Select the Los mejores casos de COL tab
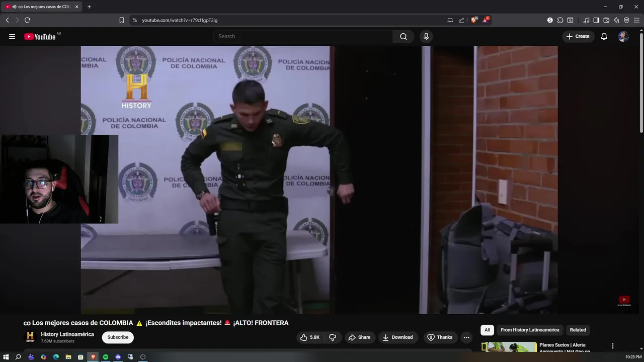644x362 pixels. 41,7
